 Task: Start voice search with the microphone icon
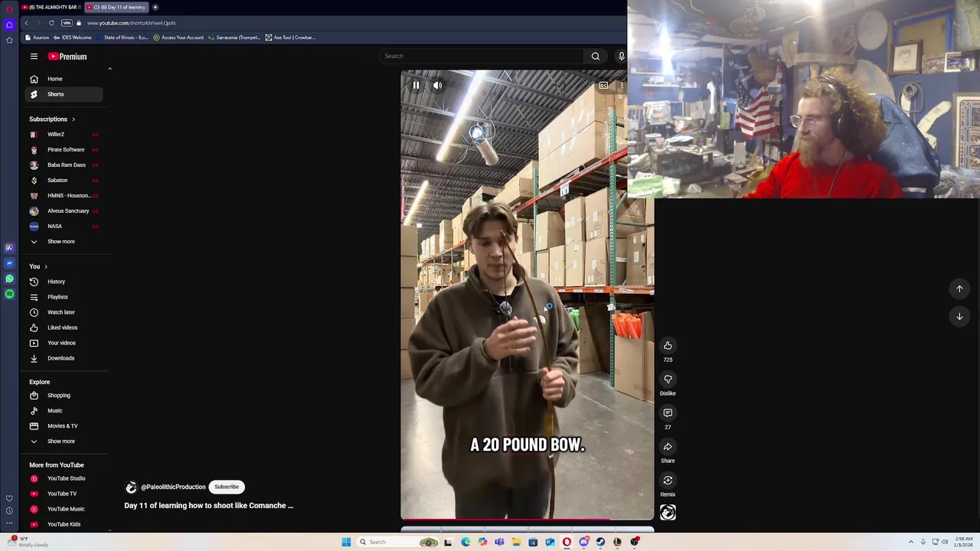pyautogui.click(x=621, y=56)
